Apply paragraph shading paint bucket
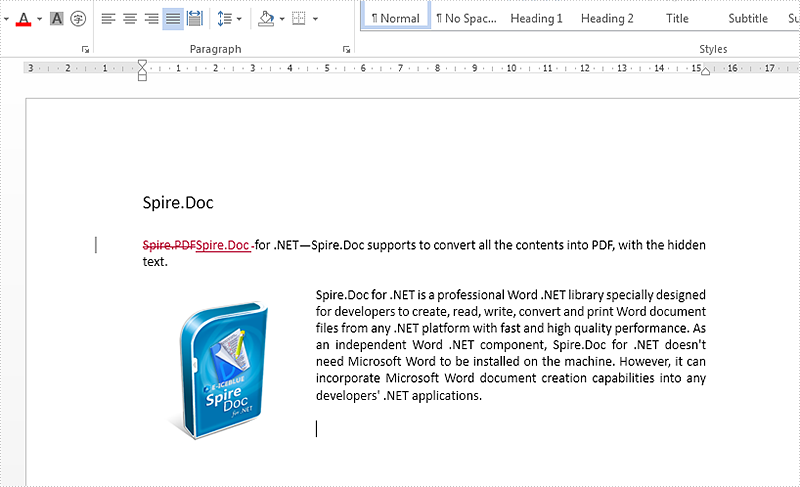Viewport: 800px width, 487px height. 266,19
